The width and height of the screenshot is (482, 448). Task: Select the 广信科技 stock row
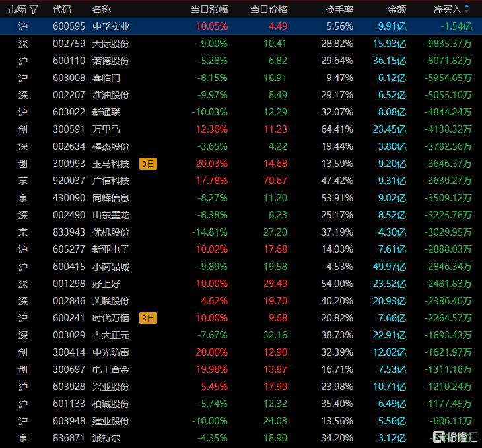point(241,181)
